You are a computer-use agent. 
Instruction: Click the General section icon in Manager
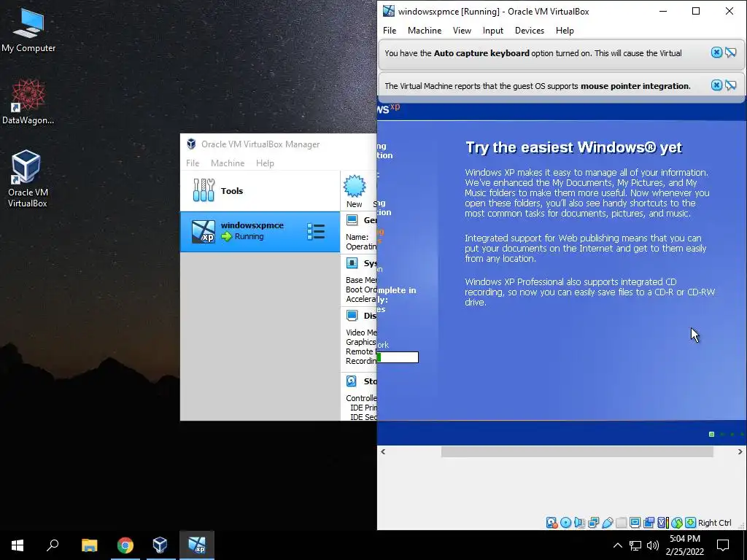tap(352, 219)
